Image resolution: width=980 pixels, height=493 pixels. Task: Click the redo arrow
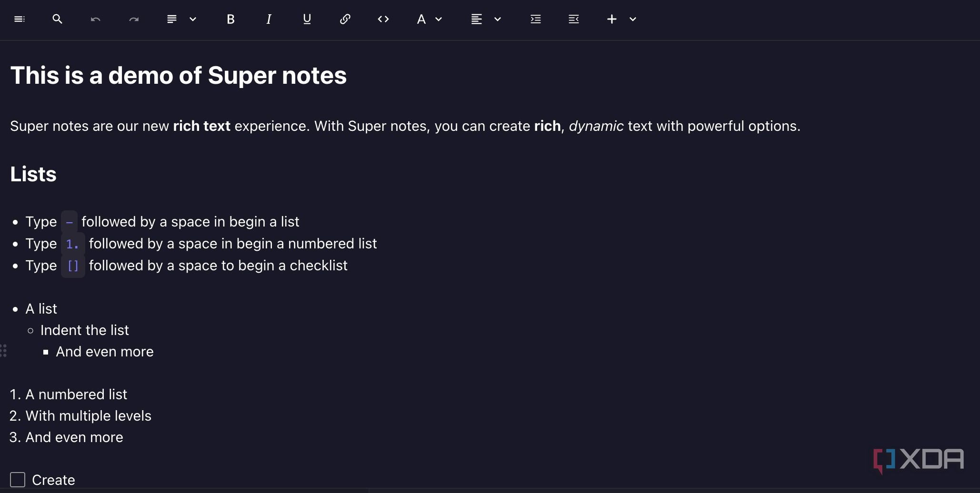134,19
